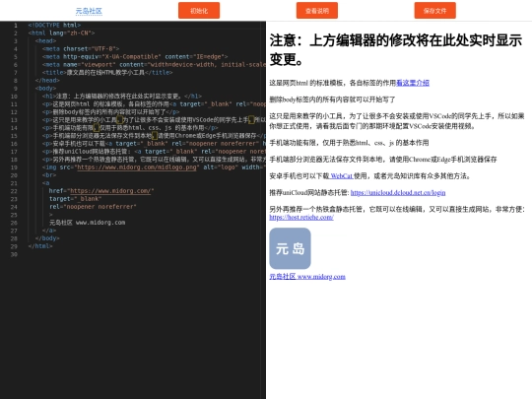Click the html lang="zh-CN" code line
Screen dimensions: 532x399
(61, 33)
